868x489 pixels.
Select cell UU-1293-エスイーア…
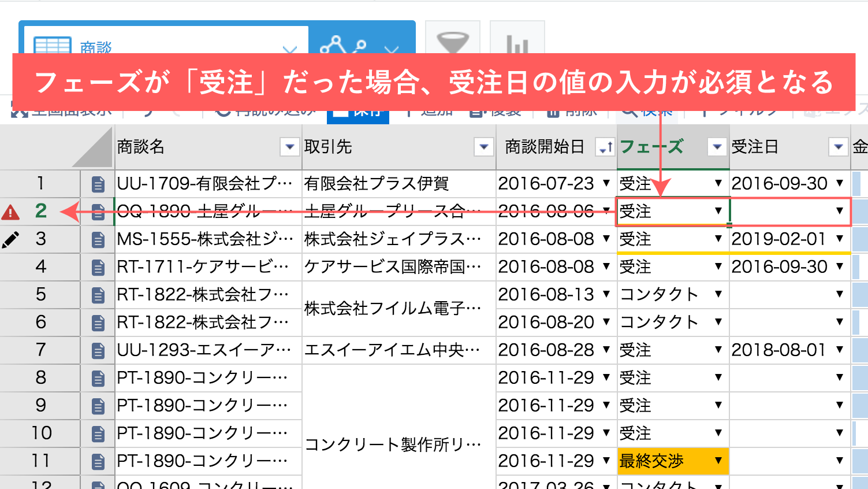[x=208, y=350]
